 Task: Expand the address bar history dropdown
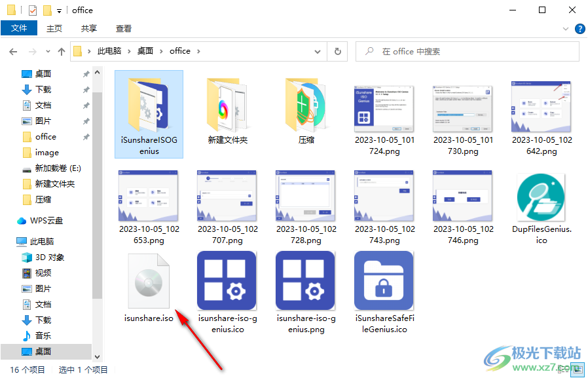[x=318, y=51]
